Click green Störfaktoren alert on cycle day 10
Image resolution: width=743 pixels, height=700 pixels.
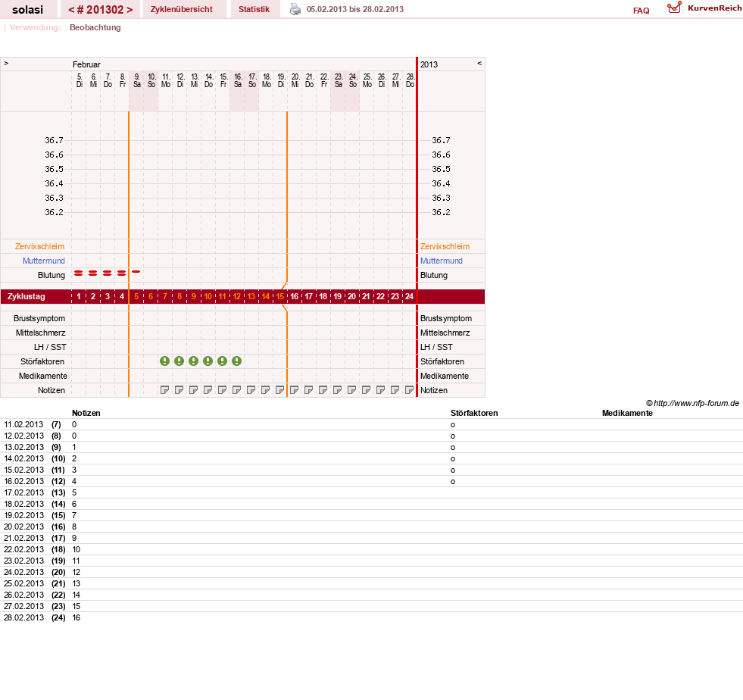[208, 361]
